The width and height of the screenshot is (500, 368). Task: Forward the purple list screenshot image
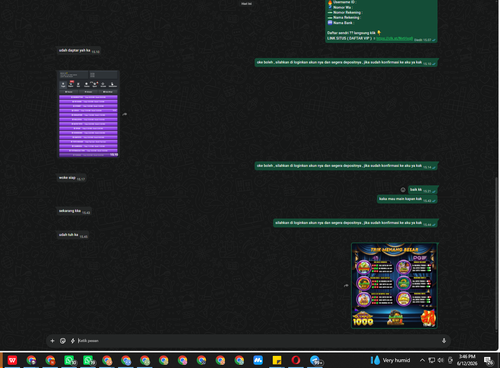[x=124, y=114]
